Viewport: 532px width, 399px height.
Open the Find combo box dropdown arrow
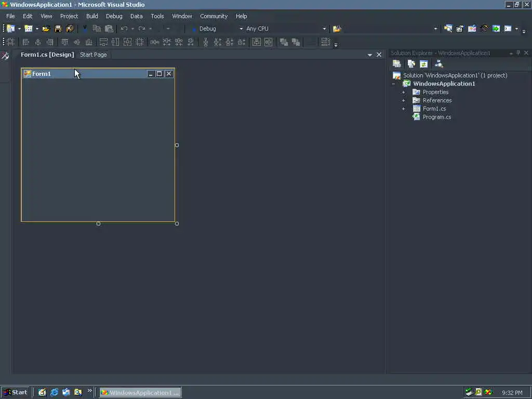(436, 29)
